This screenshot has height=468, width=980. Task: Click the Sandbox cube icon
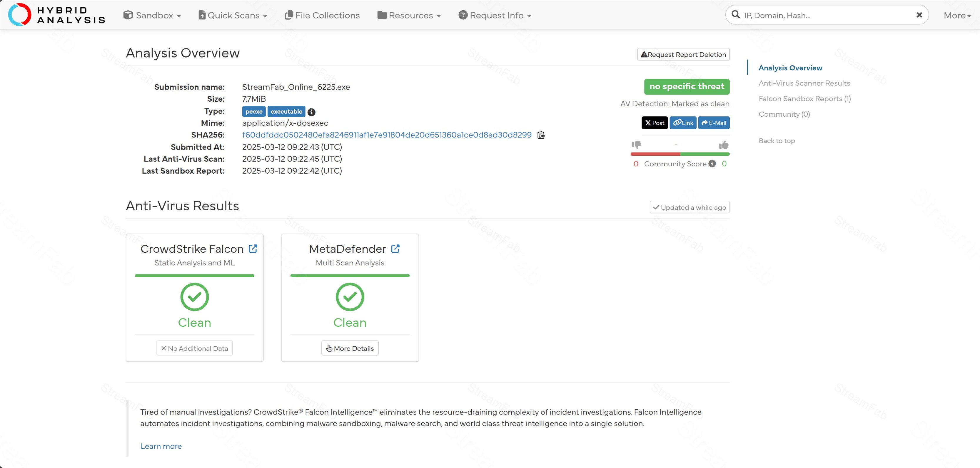(x=128, y=15)
